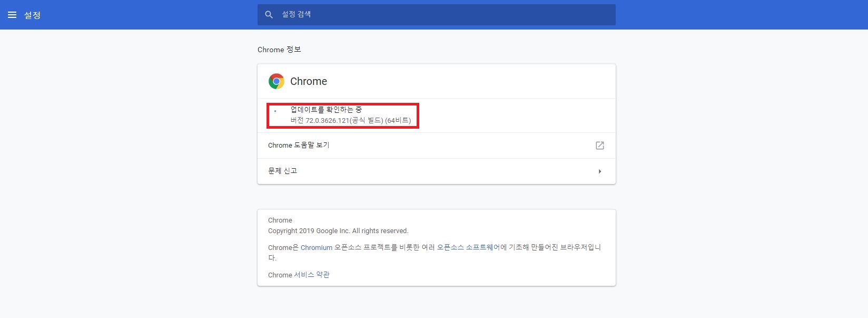Viewport: 868px width, 318px height.
Task: Click Copyright 2019 Google Inc. text
Action: [x=338, y=231]
